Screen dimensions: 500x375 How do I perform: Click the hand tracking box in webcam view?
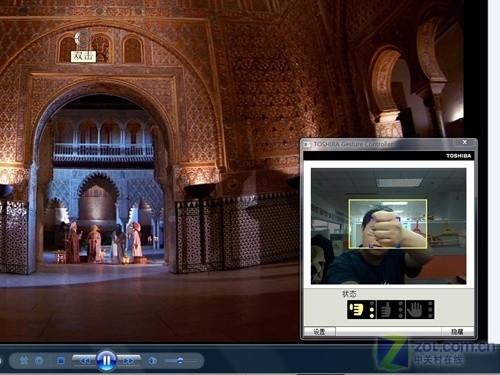click(388, 224)
